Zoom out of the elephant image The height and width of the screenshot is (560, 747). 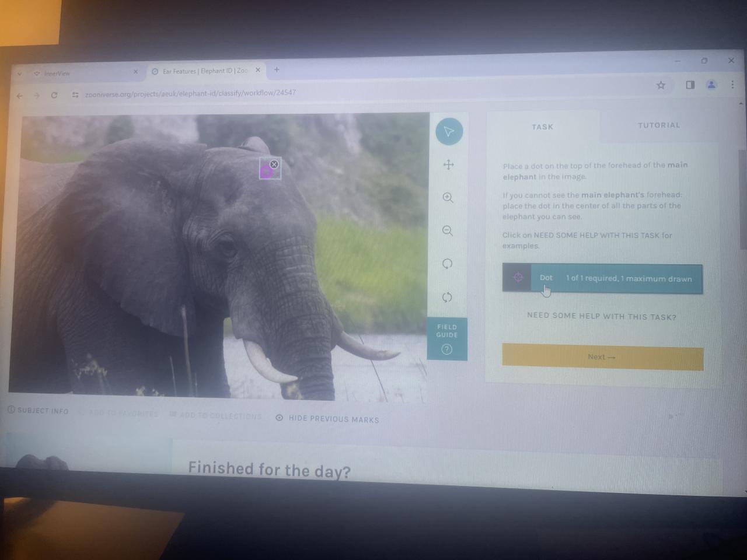[448, 231]
